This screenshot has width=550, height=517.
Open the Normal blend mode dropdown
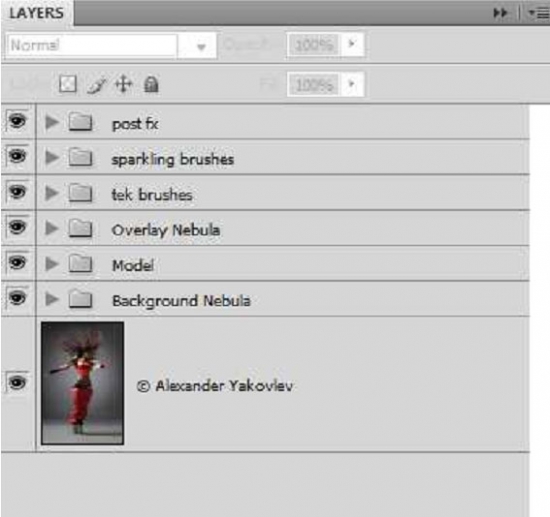tap(111, 45)
